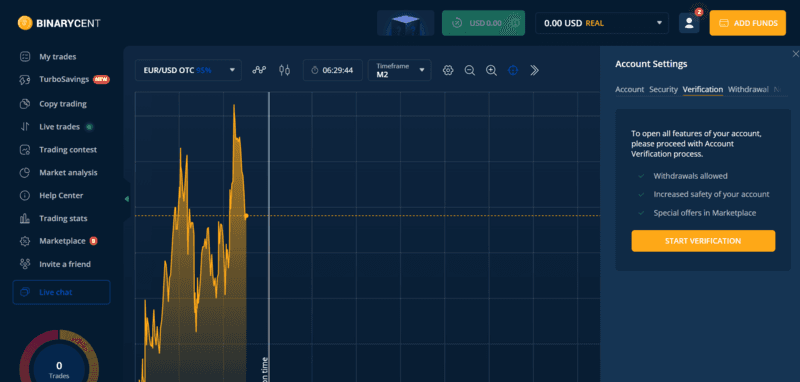Click the START VERIFICATION button
The image size is (800, 382).
coord(703,241)
